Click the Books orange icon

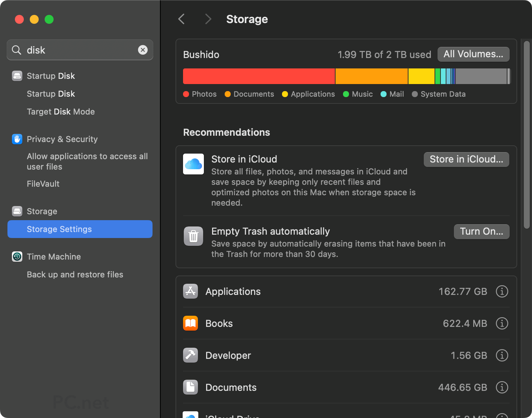click(190, 323)
